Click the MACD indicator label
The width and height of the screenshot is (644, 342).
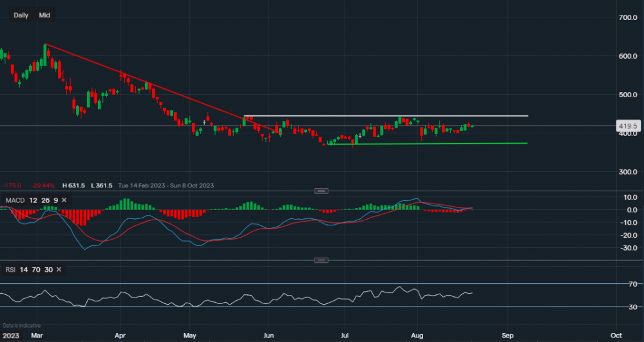[14, 200]
